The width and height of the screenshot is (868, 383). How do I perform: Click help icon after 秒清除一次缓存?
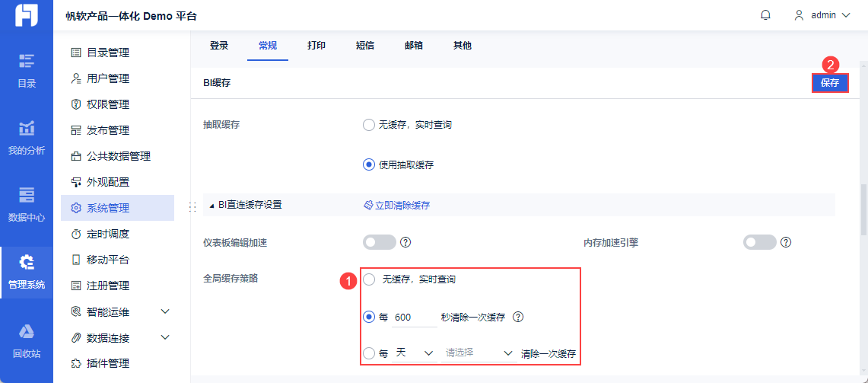click(x=518, y=317)
